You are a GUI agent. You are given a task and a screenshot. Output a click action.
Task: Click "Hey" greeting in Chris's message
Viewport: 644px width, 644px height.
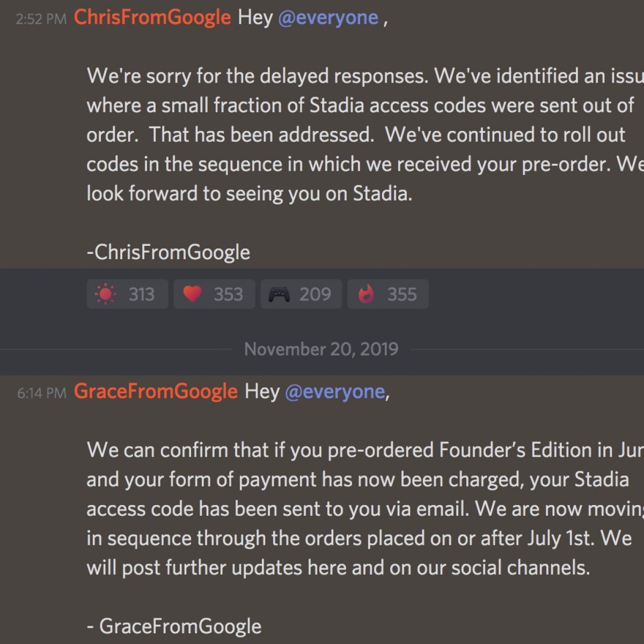coord(255,18)
